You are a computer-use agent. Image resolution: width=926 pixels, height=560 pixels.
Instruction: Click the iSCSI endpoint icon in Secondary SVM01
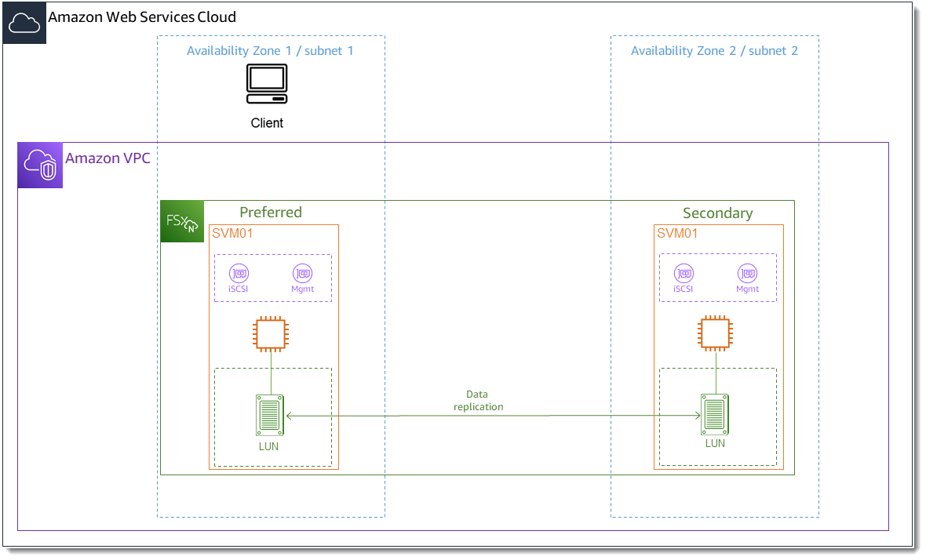coord(684,275)
